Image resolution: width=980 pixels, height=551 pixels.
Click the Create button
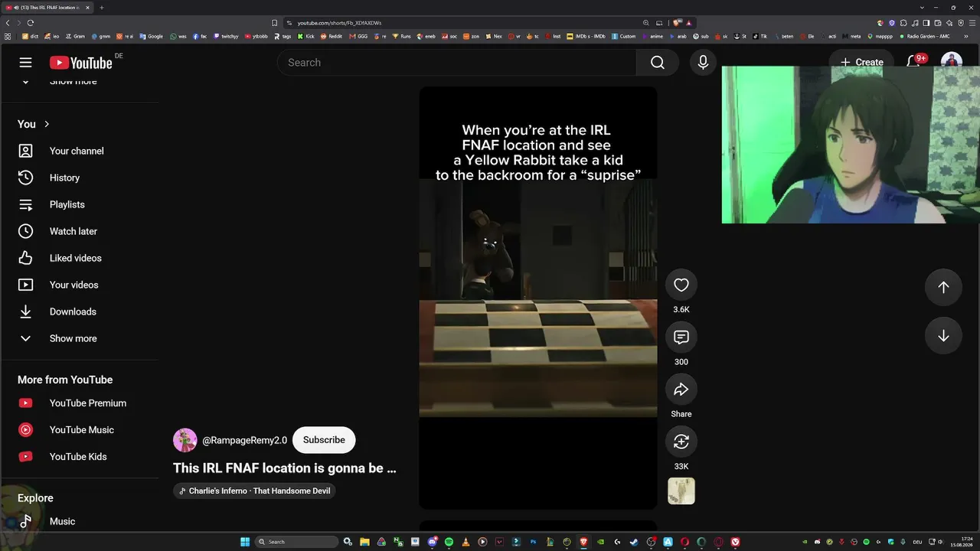click(x=861, y=62)
